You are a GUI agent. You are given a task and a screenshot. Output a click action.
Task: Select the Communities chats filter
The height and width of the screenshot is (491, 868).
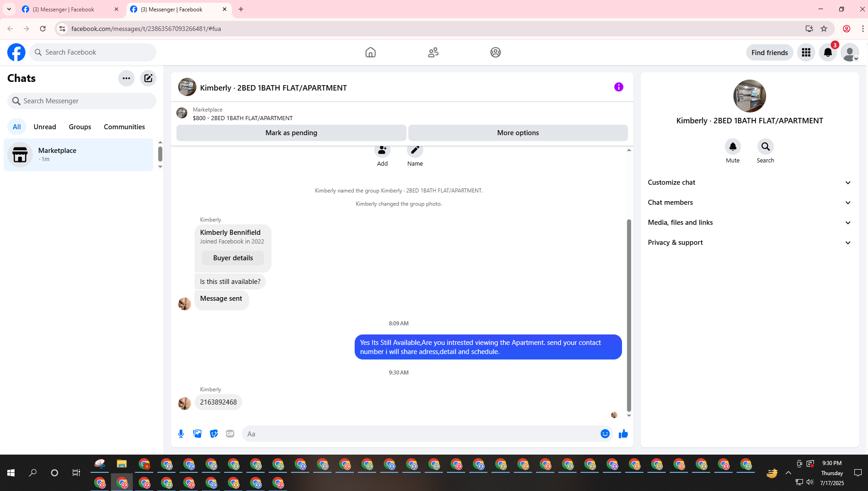click(x=124, y=127)
